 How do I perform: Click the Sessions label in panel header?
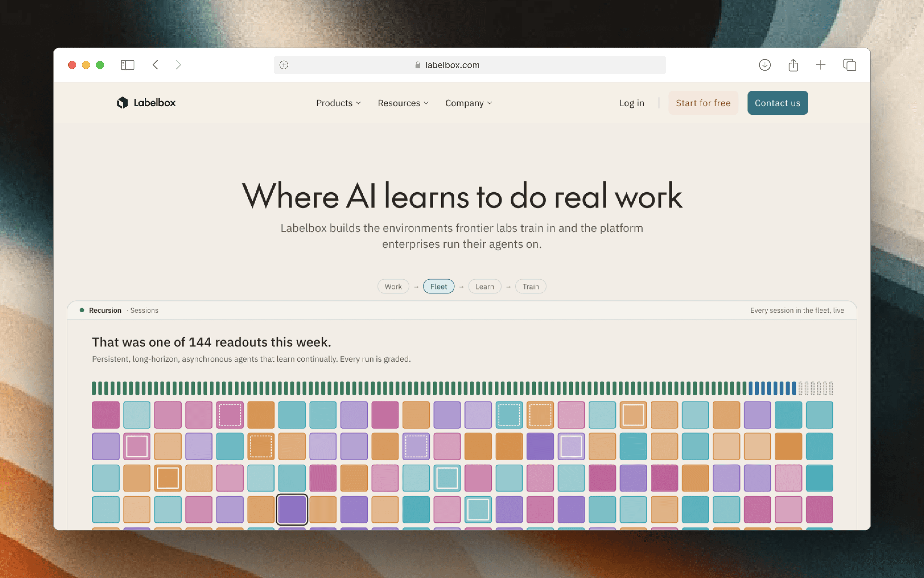click(x=144, y=310)
